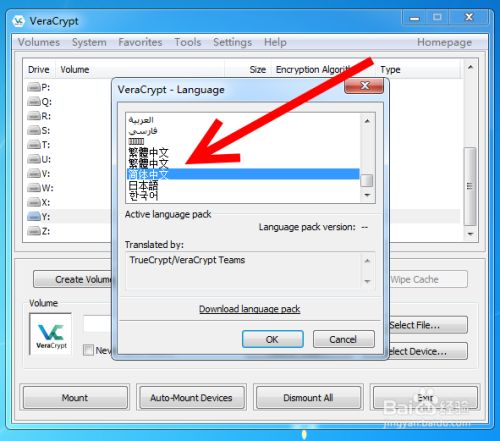Select highlighted drive Y: icon
This screenshot has height=441, width=500.
[x=34, y=217]
